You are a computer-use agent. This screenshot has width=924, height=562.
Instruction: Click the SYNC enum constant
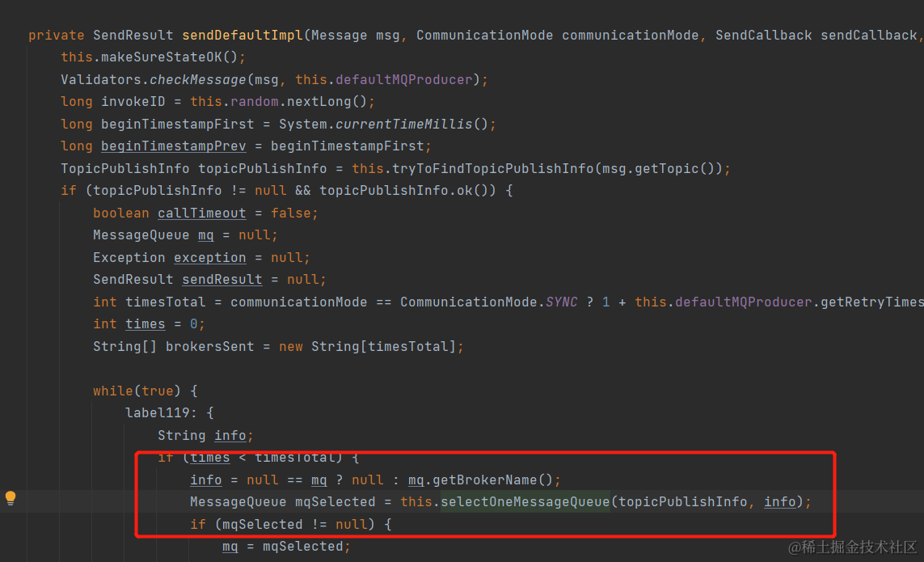point(562,302)
